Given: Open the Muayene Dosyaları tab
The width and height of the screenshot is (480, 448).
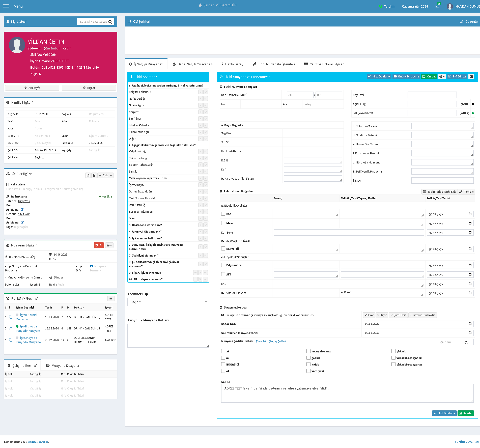Looking at the screenshot, I should [63, 366].
